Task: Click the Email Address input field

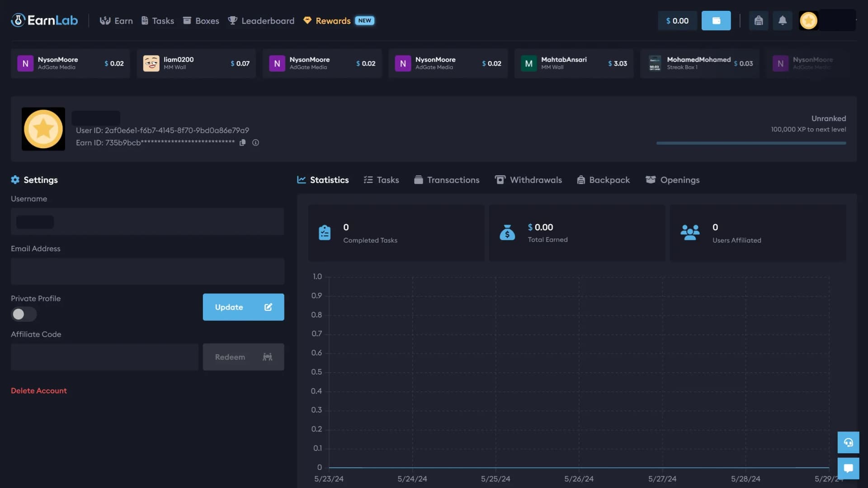Action: point(147,272)
